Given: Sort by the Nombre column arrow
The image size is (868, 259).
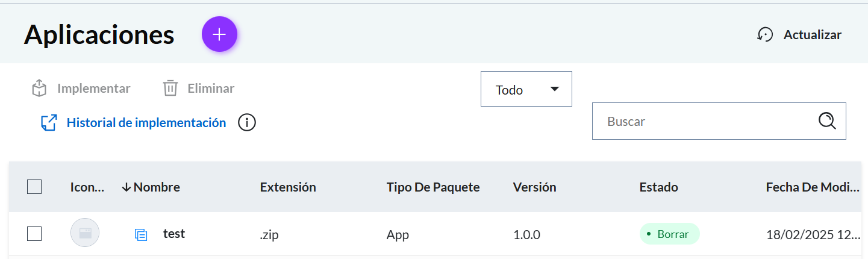Looking at the screenshot, I should [x=126, y=187].
